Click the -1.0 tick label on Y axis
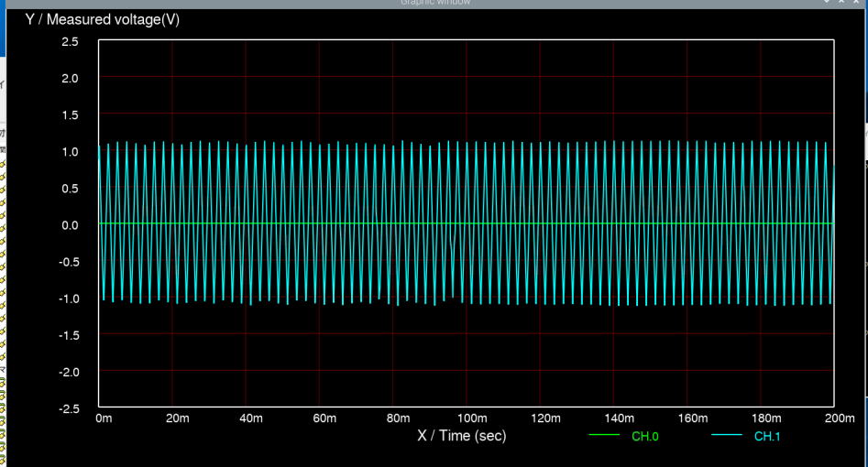The height and width of the screenshot is (467, 868). pos(69,299)
